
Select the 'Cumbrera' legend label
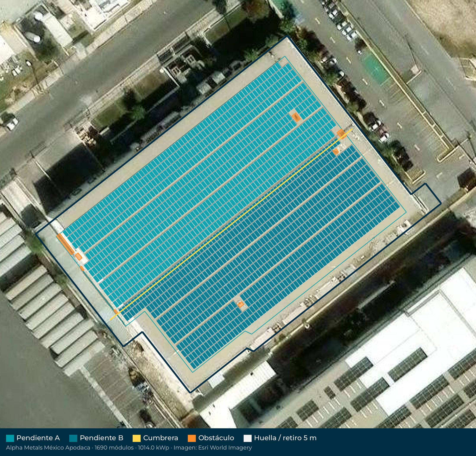click(x=161, y=438)
